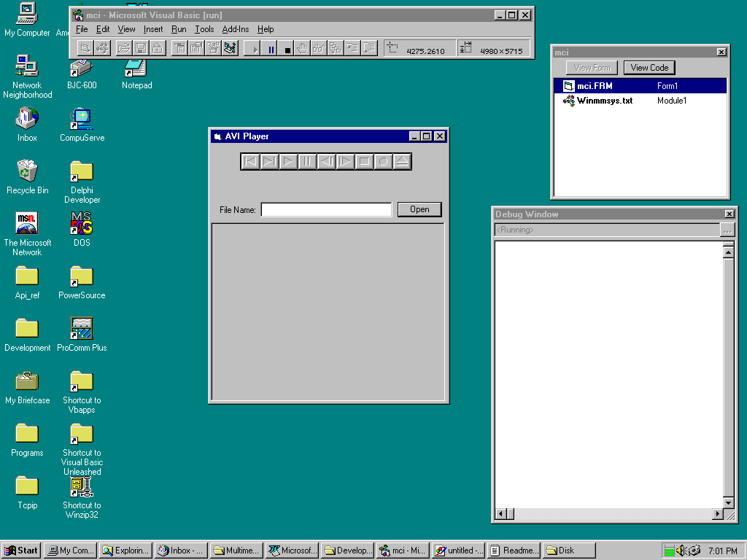This screenshot has height=560, width=747.
Task: Click the Debug Window ellipsis button
Action: click(x=727, y=230)
